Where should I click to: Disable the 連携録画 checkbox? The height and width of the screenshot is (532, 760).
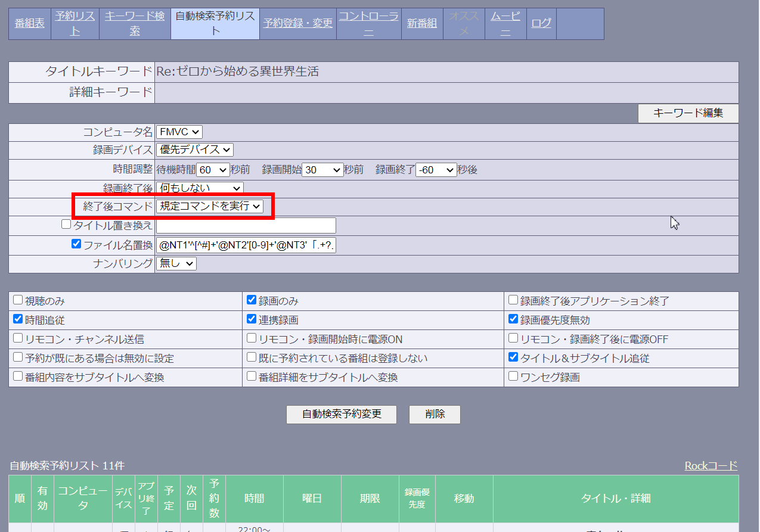coord(252,319)
